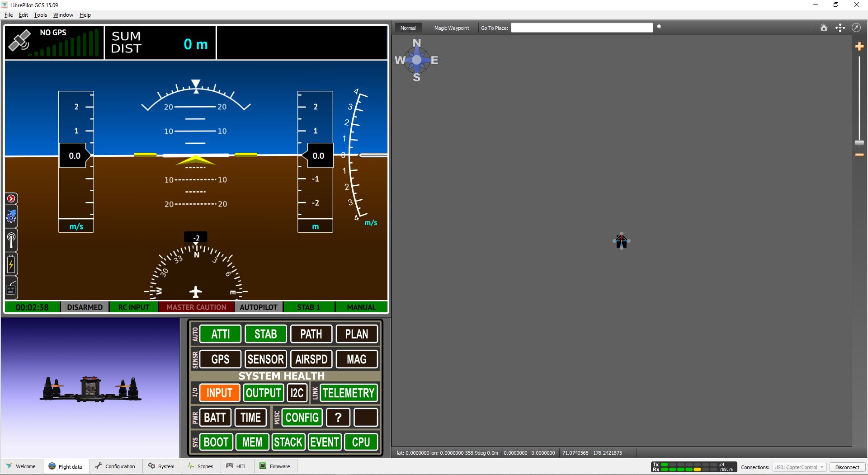Image resolution: width=868 pixels, height=475 pixels.
Task: Click the PLAN system health indicator
Action: (x=357, y=334)
